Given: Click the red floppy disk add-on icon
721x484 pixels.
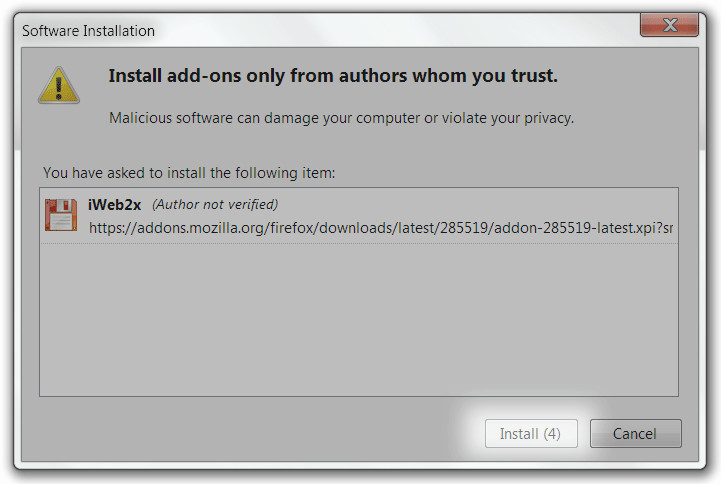Looking at the screenshot, I should tap(61, 215).
